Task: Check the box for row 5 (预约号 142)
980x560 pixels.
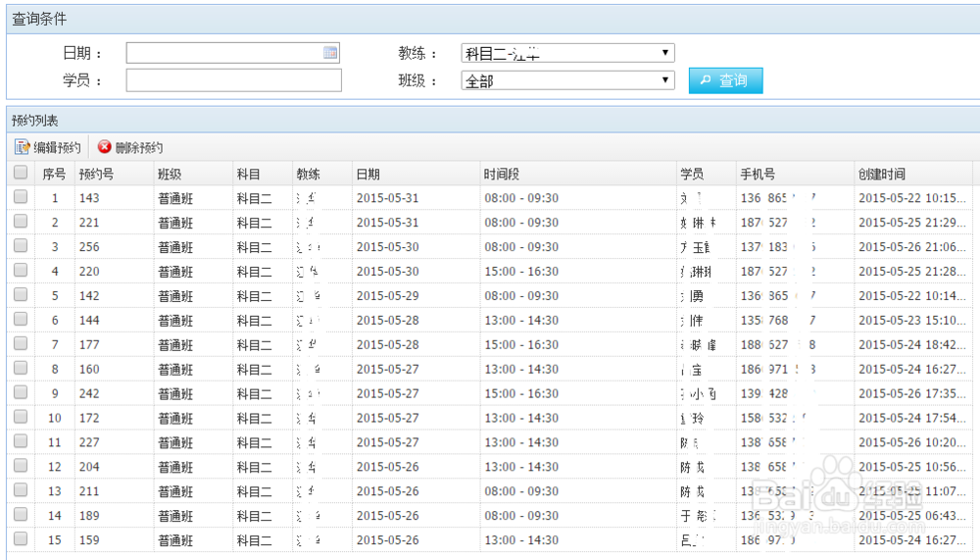Action: [21, 294]
